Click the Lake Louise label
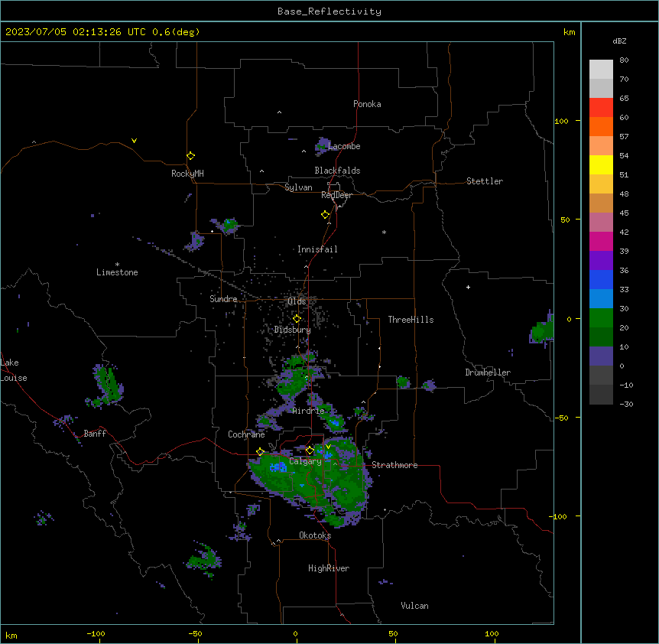This screenshot has height=644, width=659. pyautogui.click(x=14, y=370)
